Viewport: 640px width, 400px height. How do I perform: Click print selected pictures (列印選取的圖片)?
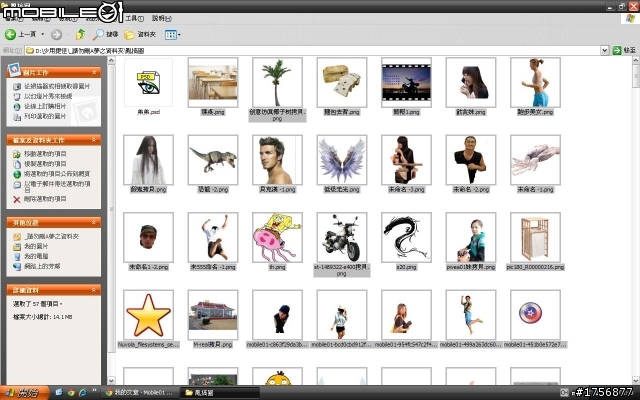click(40, 116)
